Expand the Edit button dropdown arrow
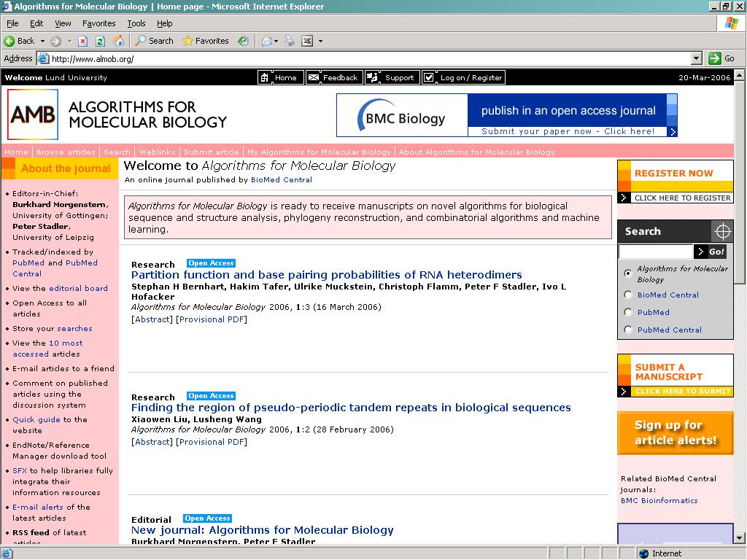747x560 pixels. coord(321,41)
